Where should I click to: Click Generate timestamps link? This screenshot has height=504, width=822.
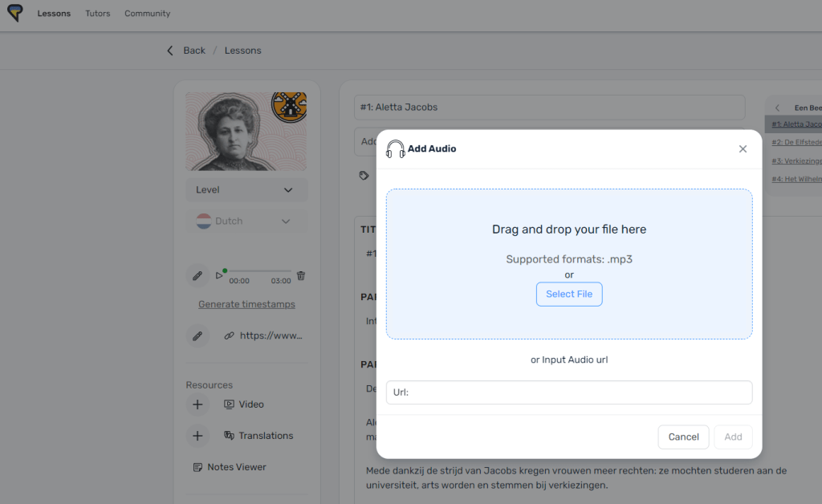(x=246, y=304)
